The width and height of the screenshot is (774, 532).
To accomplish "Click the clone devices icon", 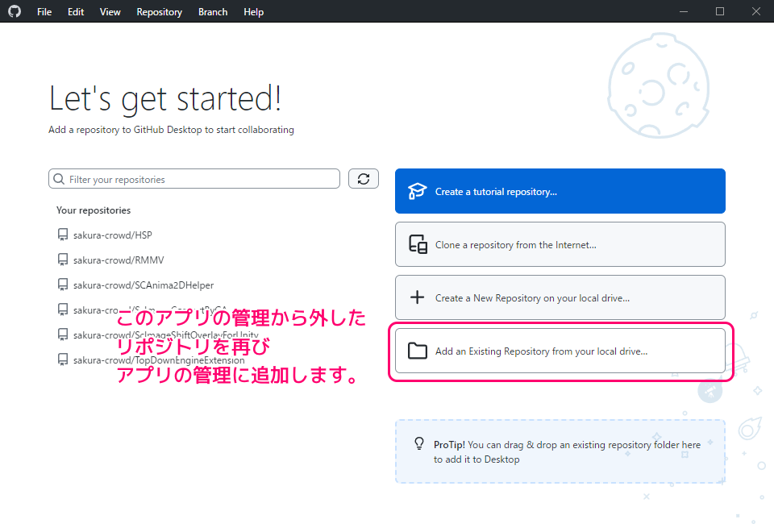I will coord(418,244).
